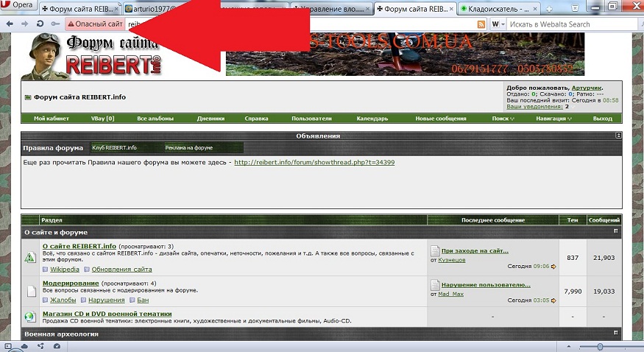Open Дневники in the navbar
This screenshot has width=644, height=352.
[x=210, y=119]
